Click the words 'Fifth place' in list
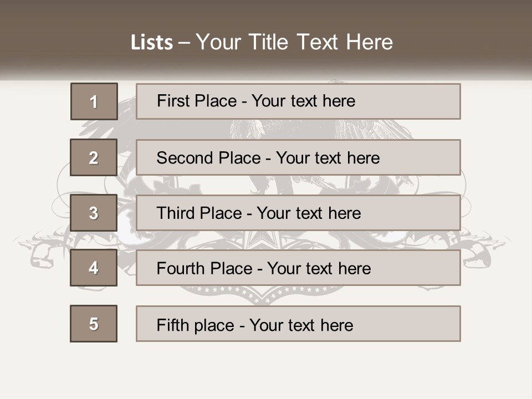Screen dimensions: 532x399 [195, 325]
